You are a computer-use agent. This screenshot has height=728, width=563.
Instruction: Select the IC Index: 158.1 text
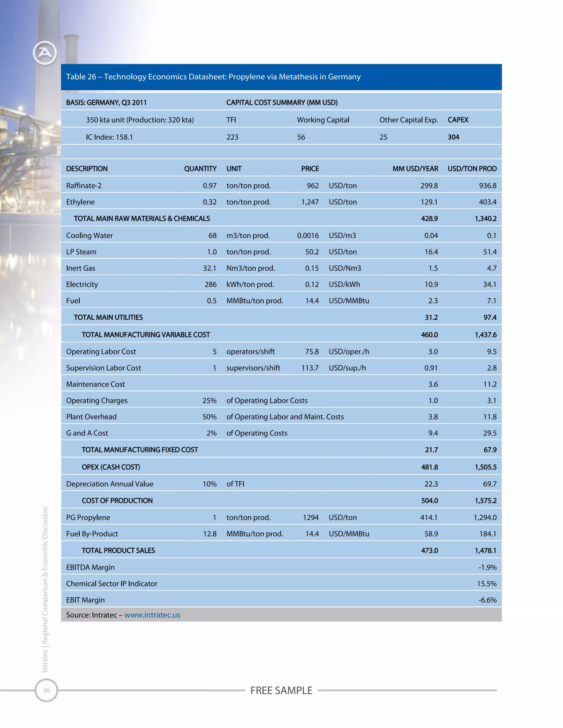coord(109,137)
